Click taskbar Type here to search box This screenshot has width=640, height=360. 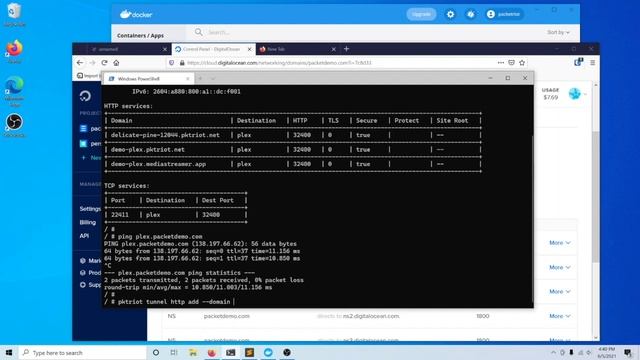(82, 353)
